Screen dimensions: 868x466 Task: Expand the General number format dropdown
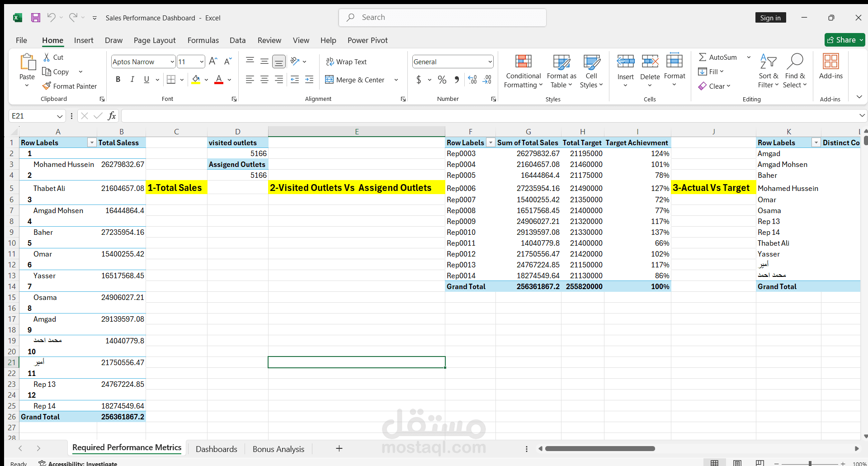(x=490, y=62)
